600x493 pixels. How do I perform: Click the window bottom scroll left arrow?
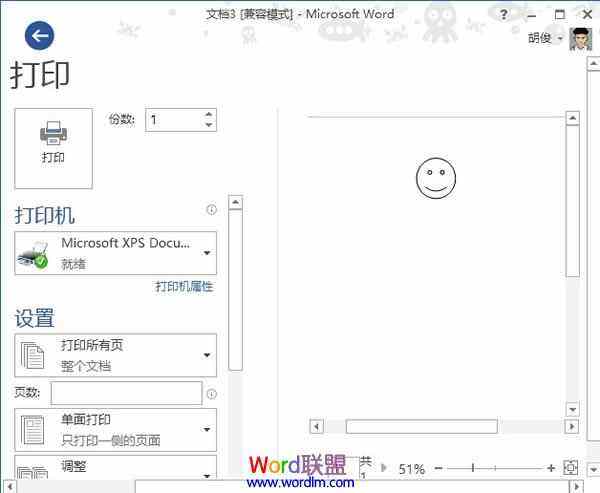click(10, 486)
